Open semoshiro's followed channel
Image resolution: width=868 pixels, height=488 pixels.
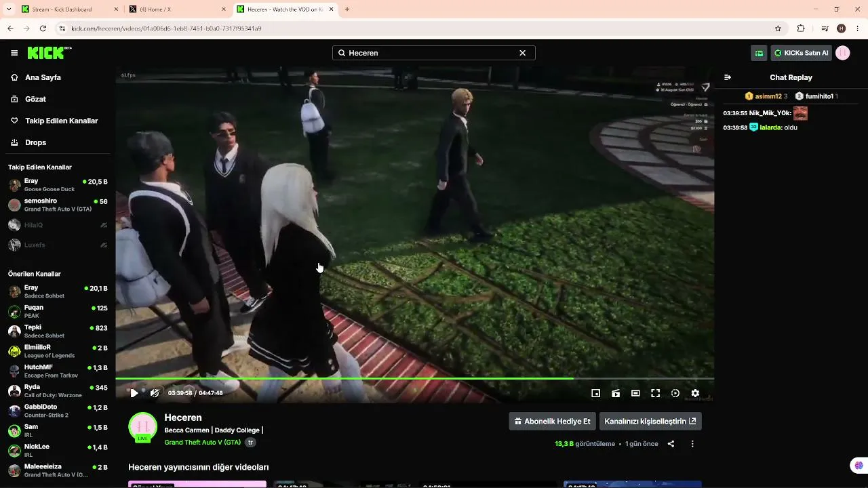(58, 205)
